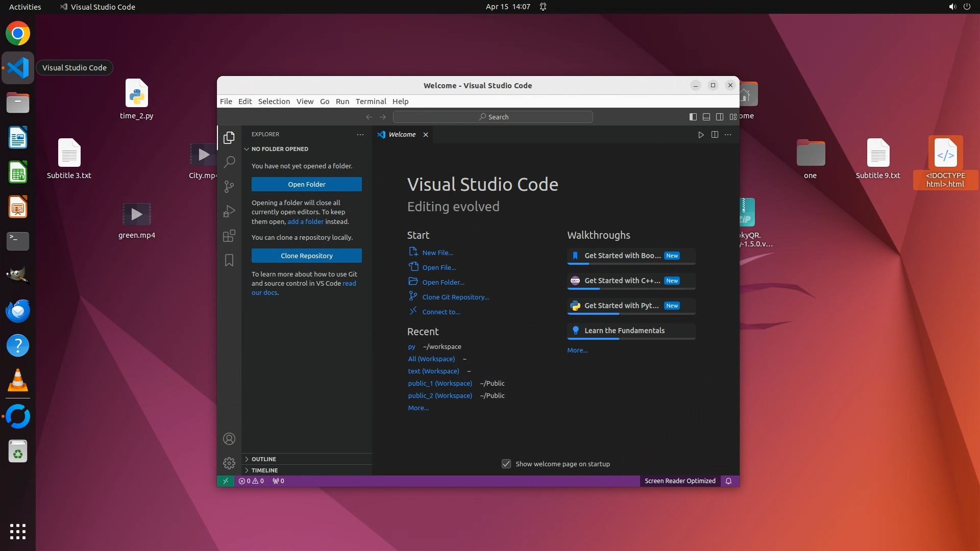Click the command center Search field
Viewport: 980px width, 551px height.
(x=493, y=117)
